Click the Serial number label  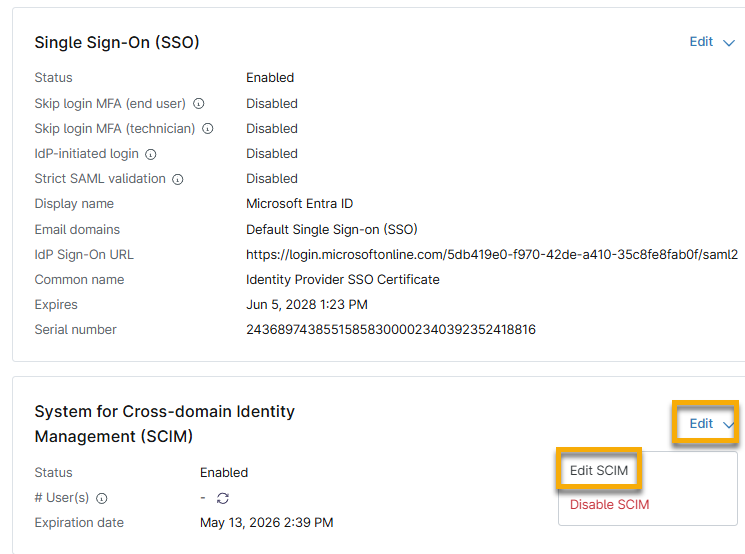[75, 329]
